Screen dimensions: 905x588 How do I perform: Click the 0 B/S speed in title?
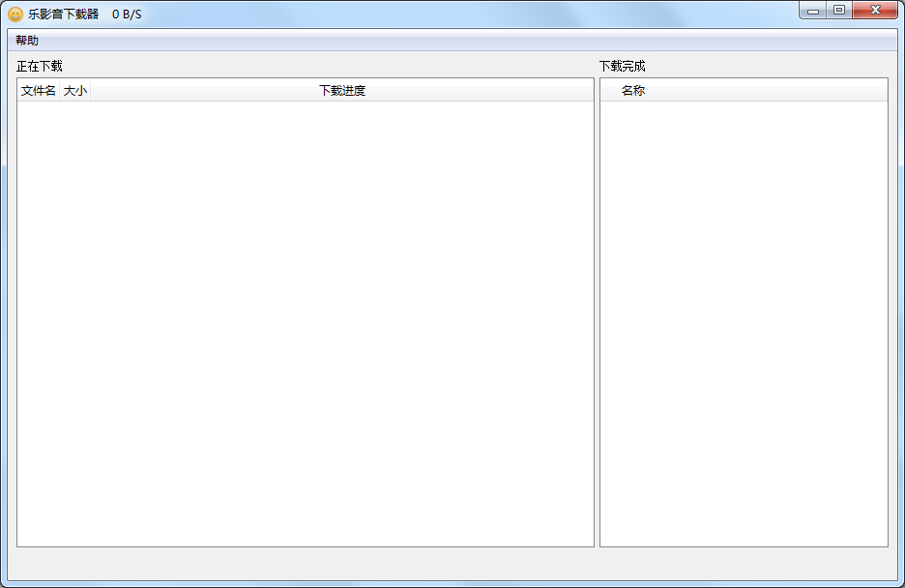(127, 15)
